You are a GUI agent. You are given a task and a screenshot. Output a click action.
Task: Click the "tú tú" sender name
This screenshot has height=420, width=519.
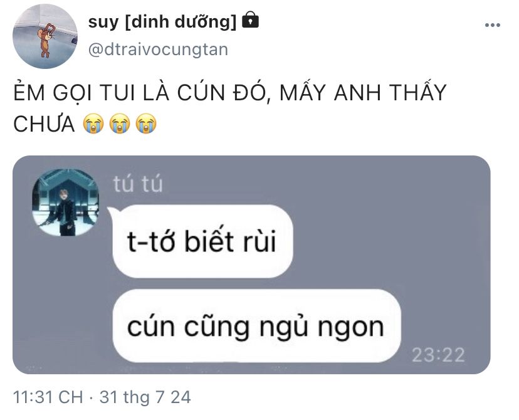tap(138, 184)
